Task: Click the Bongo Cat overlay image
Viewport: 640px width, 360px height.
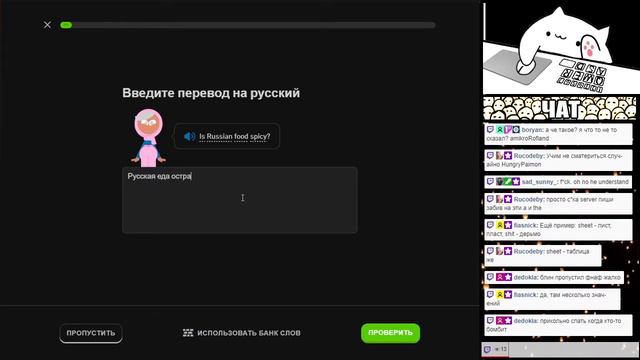Action: click(561, 48)
